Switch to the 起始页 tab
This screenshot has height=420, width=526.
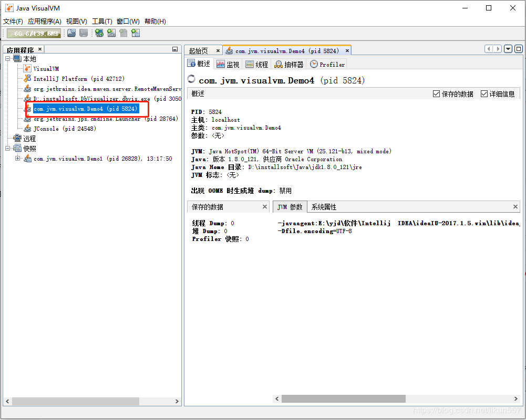[199, 50]
